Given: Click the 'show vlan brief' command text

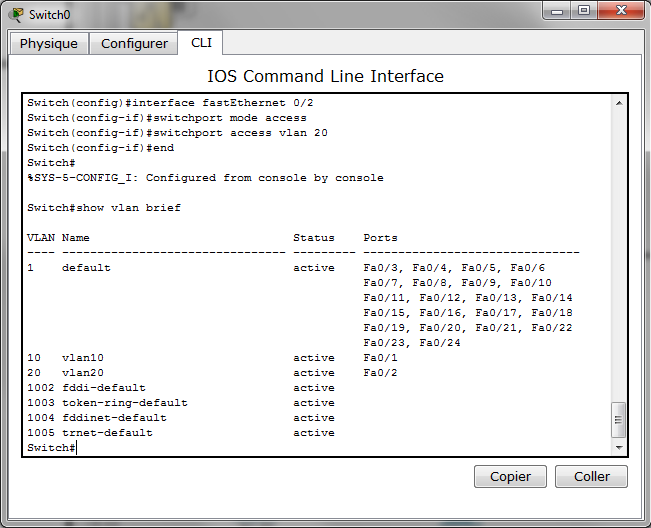Looking at the screenshot, I should (129, 208).
